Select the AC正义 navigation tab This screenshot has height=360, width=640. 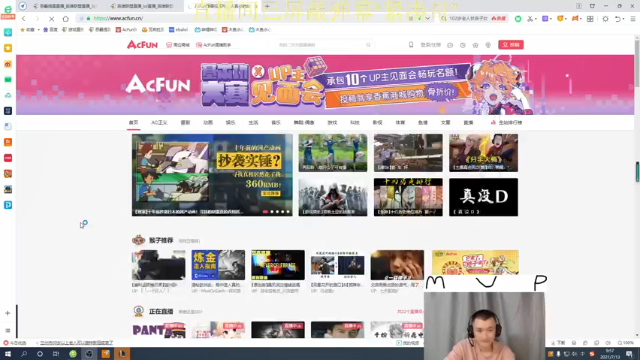click(159, 122)
